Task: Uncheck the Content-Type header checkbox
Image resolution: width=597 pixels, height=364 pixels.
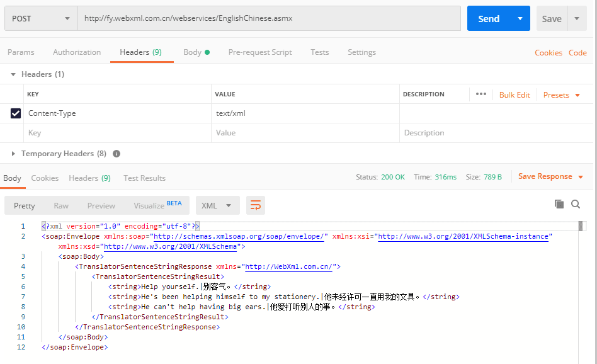Action: pos(16,113)
